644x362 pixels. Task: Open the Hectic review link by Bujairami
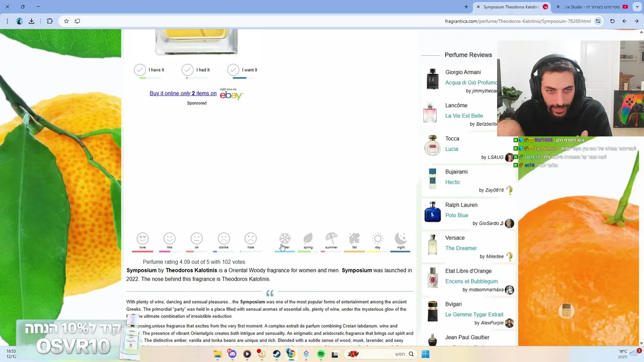[453, 183]
